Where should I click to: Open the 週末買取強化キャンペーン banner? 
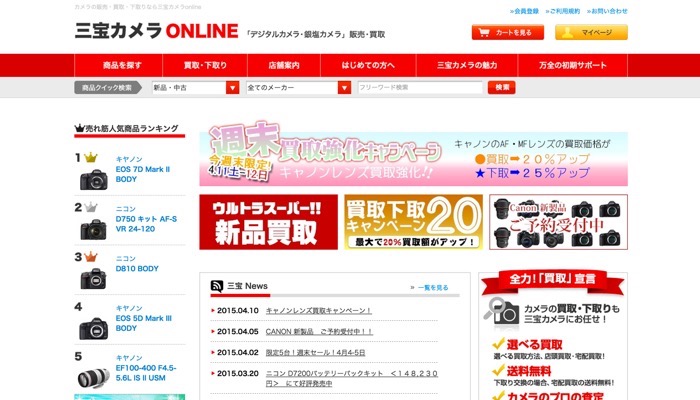click(x=413, y=154)
